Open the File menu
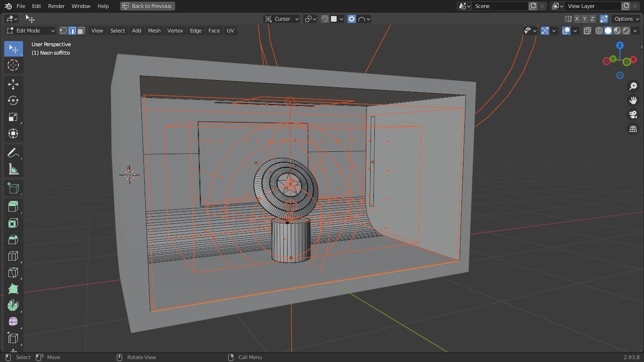The width and height of the screenshot is (644, 362). [21, 6]
